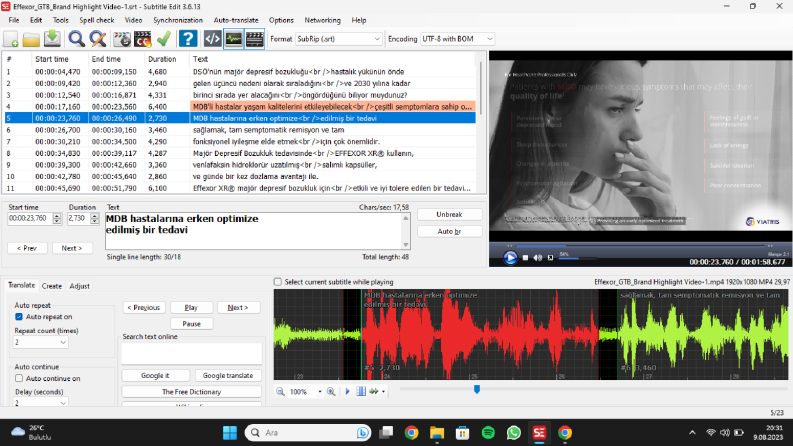793x446 pixels.
Task: Open Spotify from the taskbar
Action: click(488, 433)
